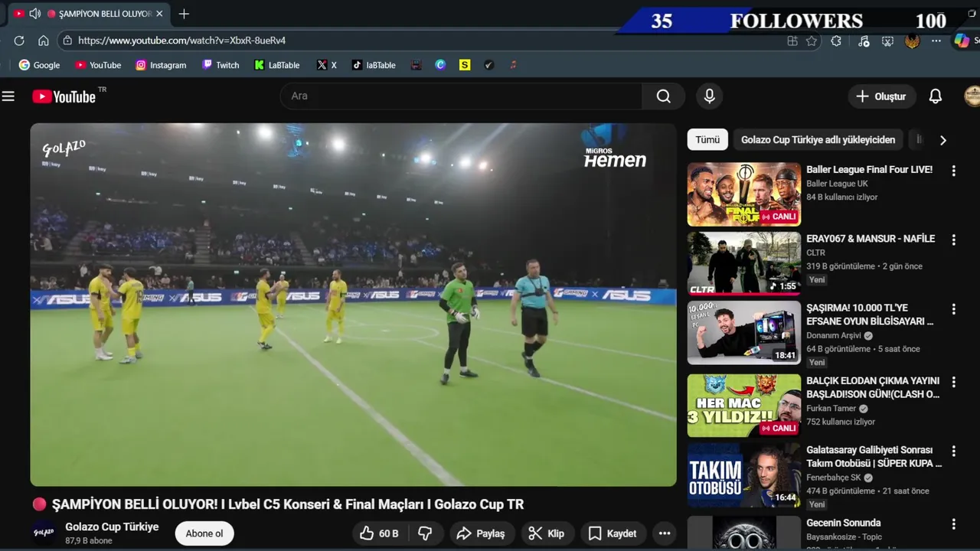Switch to the ŞAMPİYON BELLİ OLUYOR browser tab

tap(88, 14)
